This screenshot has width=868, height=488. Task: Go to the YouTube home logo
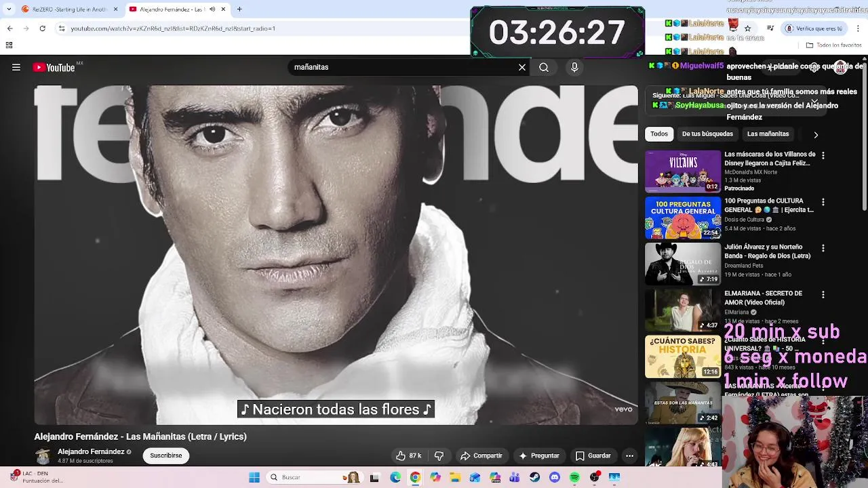54,67
